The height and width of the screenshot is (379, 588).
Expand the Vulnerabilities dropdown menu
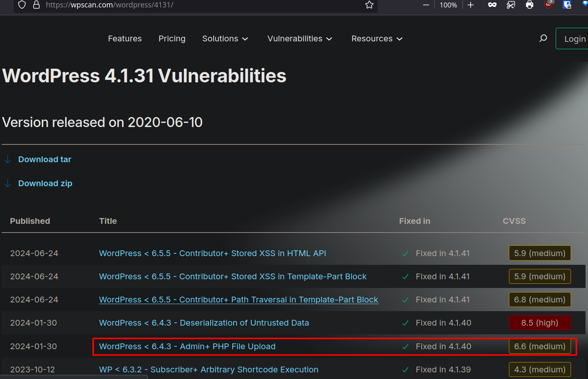(x=300, y=38)
